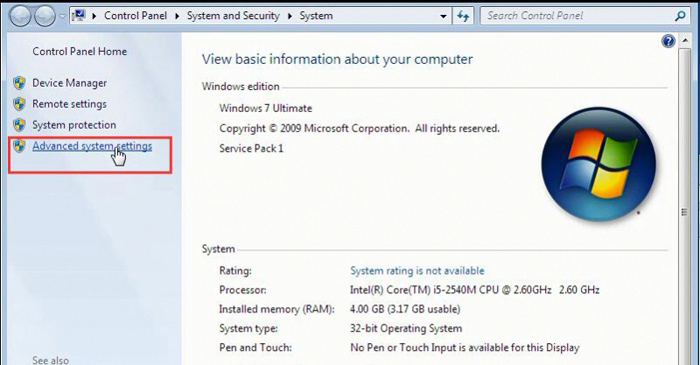Screen dimensions: 700x365
Task: Click the 'Pen and Touch:' label
Action: [255, 348]
